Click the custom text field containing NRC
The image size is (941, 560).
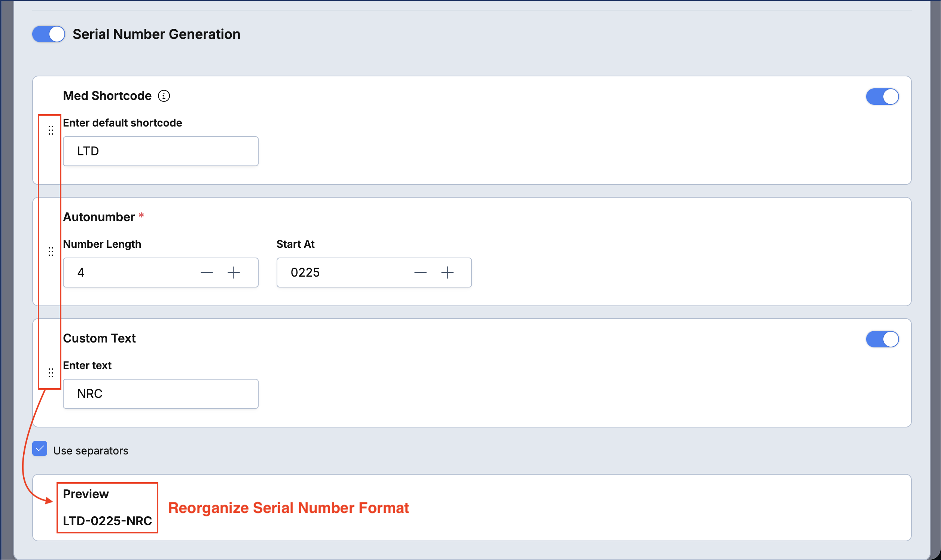(x=161, y=393)
